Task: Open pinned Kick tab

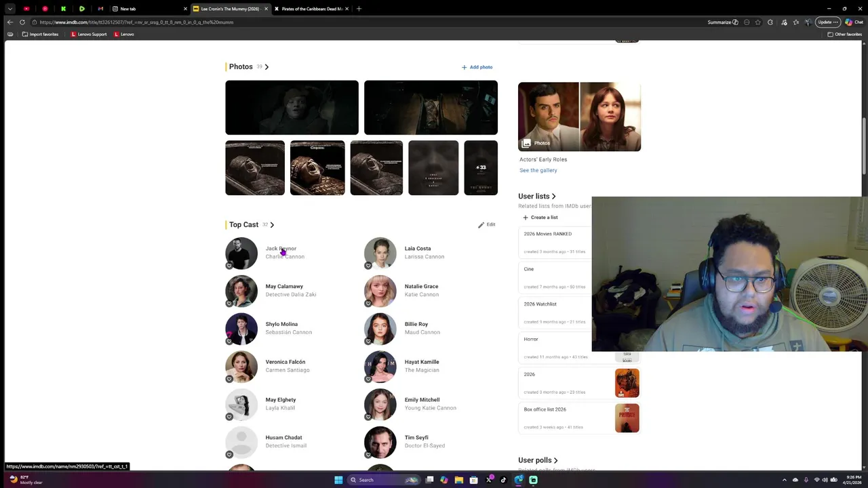Action: click(63, 9)
